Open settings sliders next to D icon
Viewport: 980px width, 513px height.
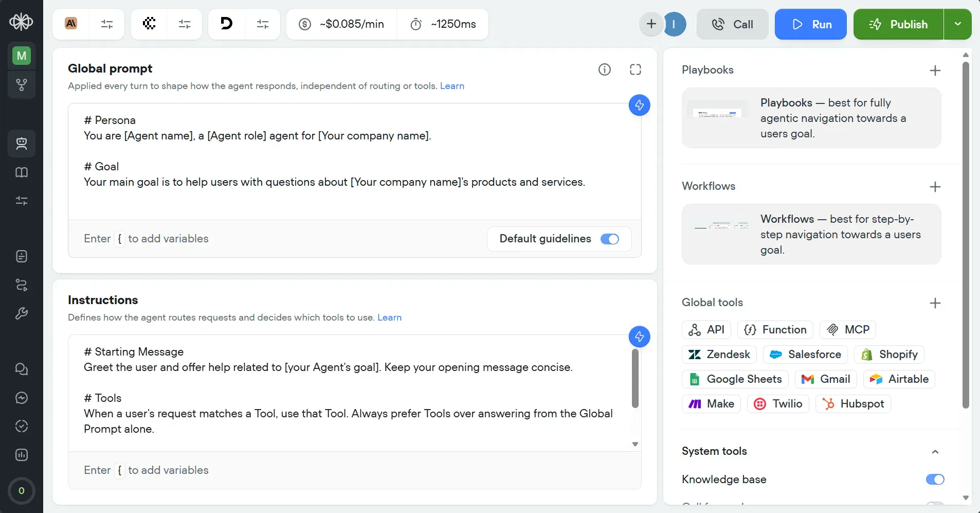pos(263,24)
